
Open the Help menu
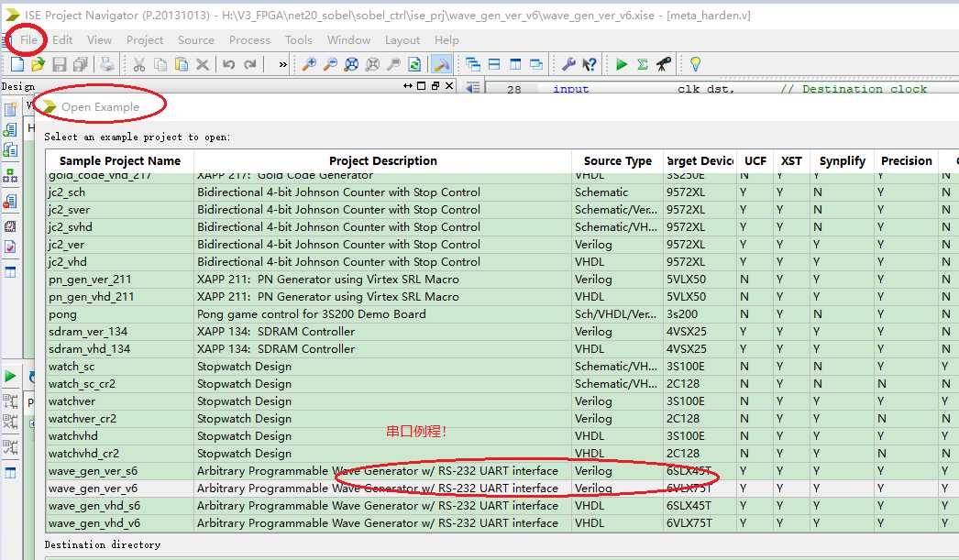(446, 40)
